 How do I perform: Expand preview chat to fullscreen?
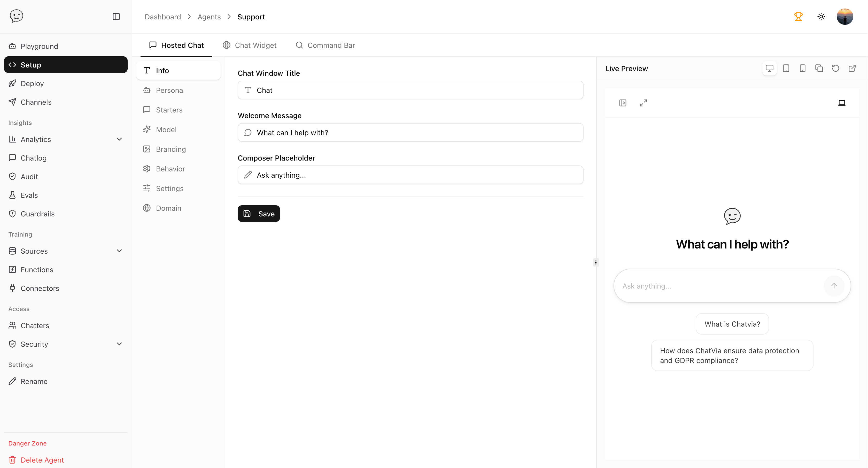tap(643, 103)
